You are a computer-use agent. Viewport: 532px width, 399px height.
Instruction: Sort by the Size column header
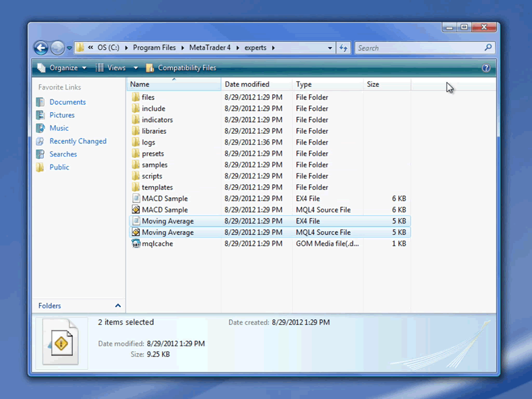pos(387,84)
